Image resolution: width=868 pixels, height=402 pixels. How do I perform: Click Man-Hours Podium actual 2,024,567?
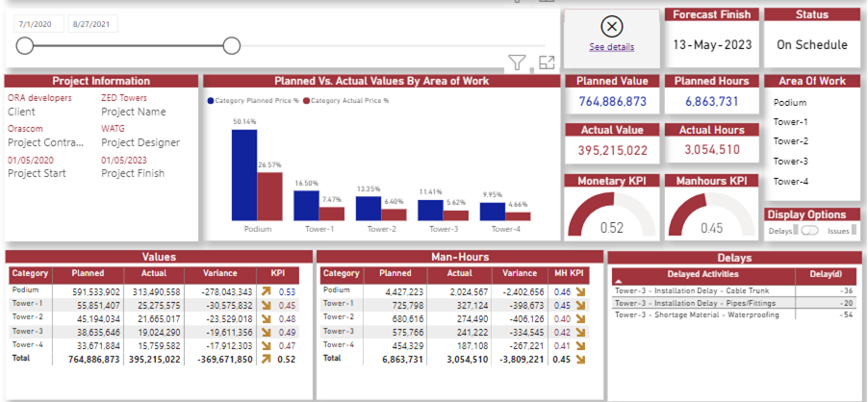pos(466,291)
